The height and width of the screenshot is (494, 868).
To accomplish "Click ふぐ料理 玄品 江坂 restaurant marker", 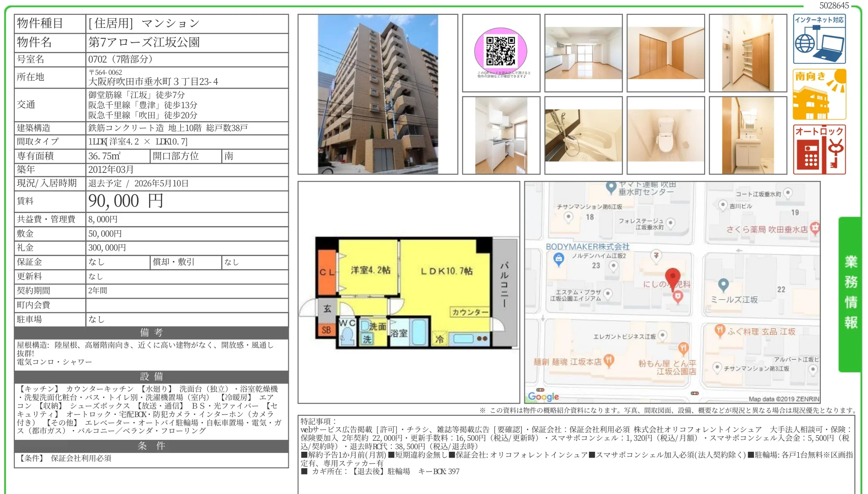I will 720,330.
